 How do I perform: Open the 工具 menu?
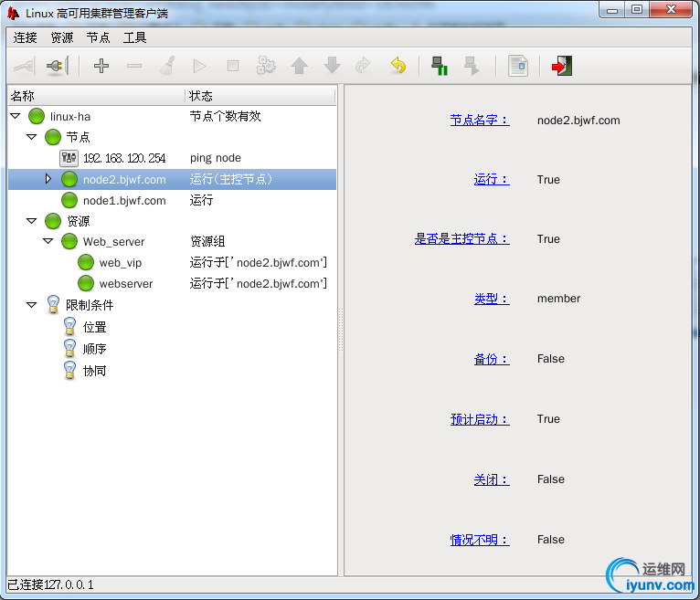(x=135, y=38)
